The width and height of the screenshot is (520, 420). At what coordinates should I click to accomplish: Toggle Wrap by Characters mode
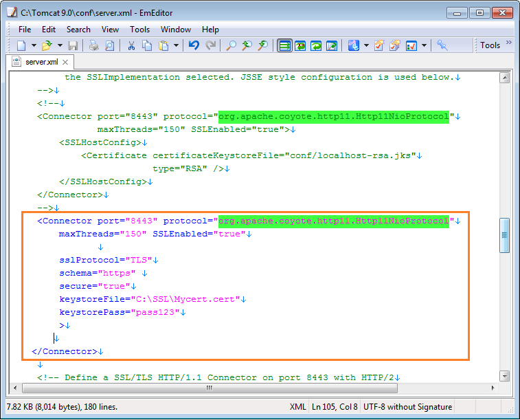click(300, 45)
